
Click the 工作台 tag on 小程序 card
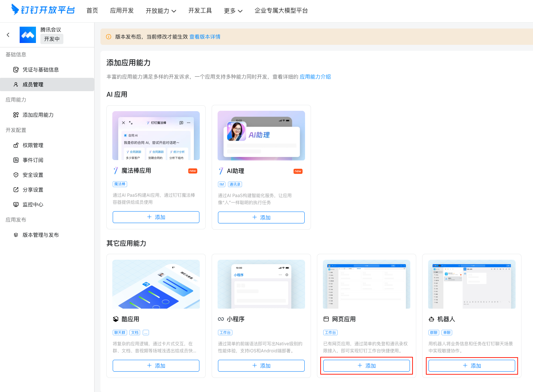pyautogui.click(x=225, y=333)
